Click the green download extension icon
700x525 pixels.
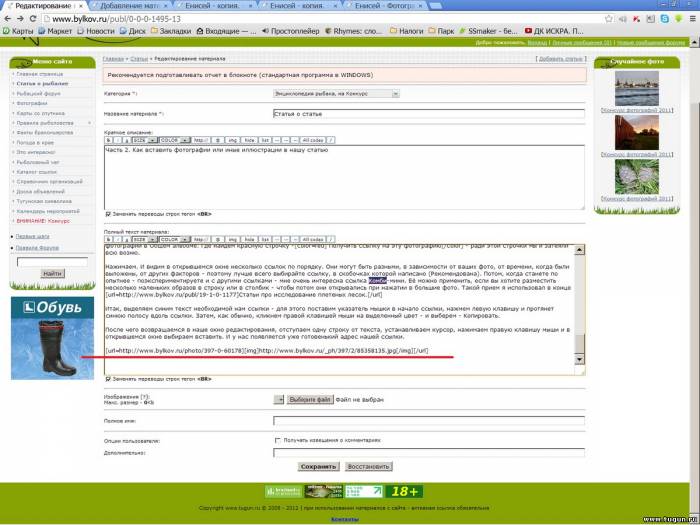point(678,19)
